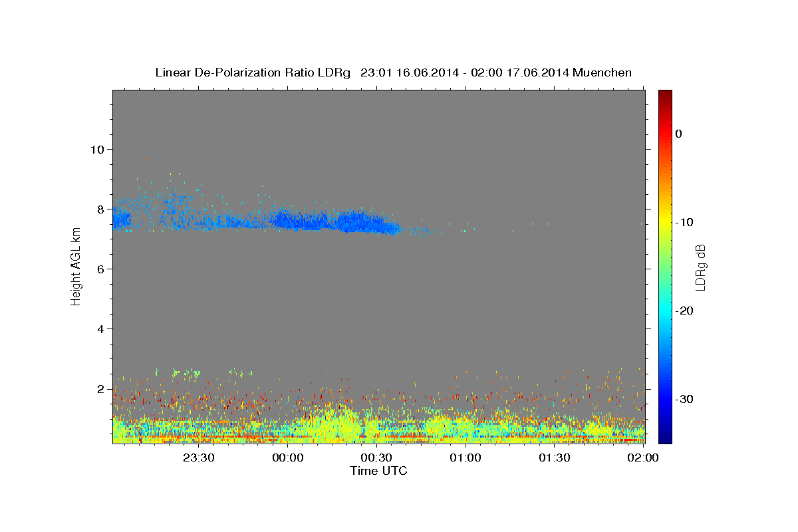Click the date range '23:01 16.06.2014' in the title
The image size is (798, 532).
409,72
